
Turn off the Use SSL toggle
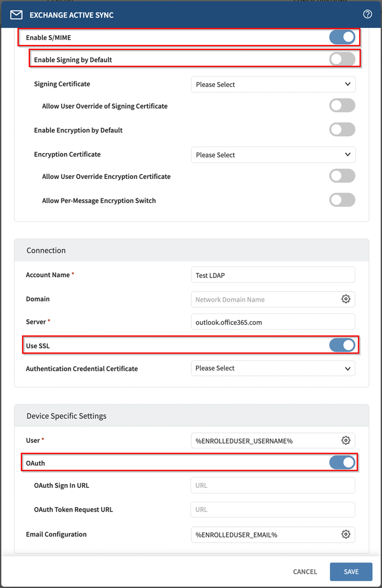[342, 345]
